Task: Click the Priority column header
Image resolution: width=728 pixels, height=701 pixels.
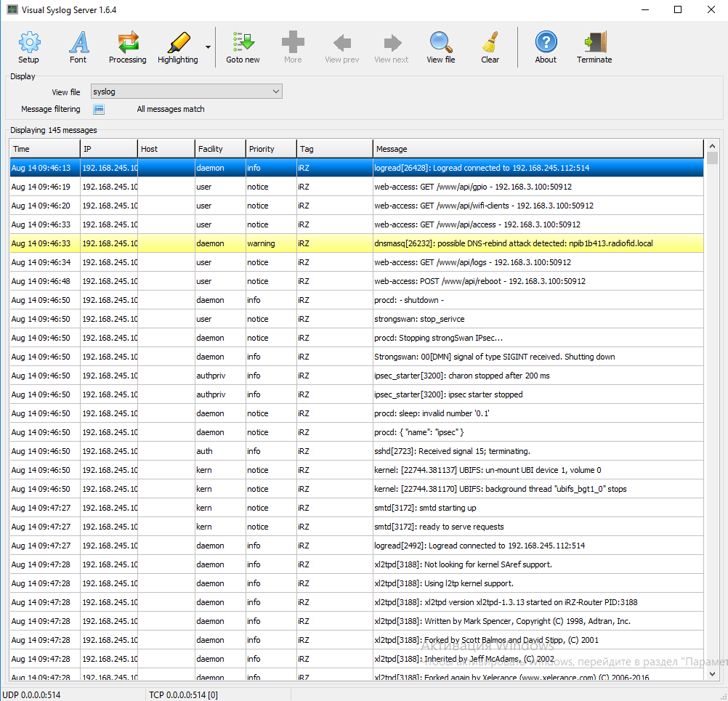Action: tap(271, 149)
